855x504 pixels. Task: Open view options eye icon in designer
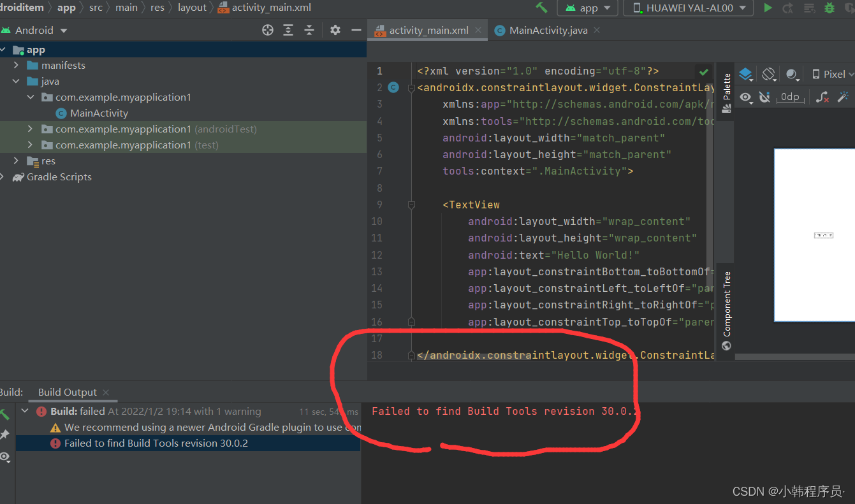[x=745, y=97]
